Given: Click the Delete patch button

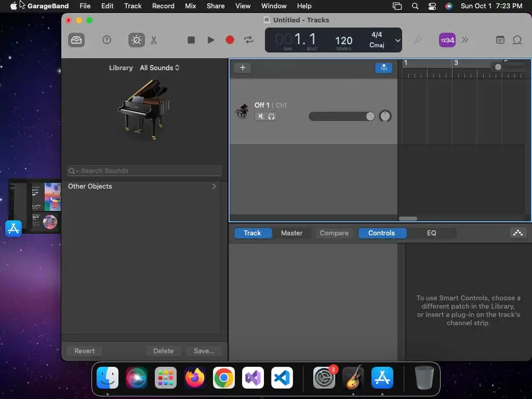Looking at the screenshot, I should [x=164, y=351].
